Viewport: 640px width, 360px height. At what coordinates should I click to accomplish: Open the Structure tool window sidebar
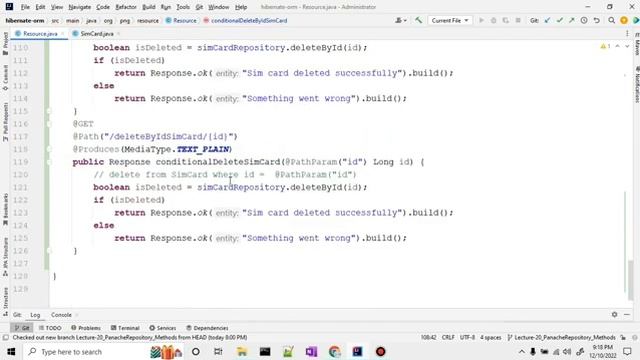(x=5, y=301)
